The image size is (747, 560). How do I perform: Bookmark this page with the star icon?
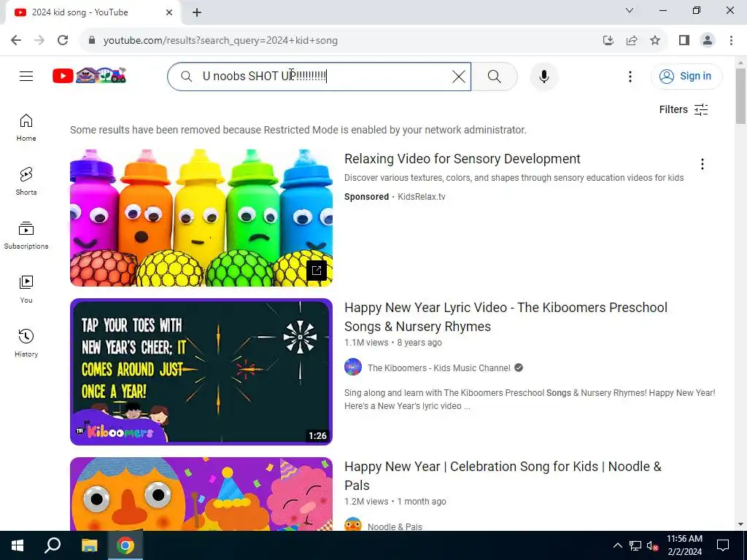[x=655, y=41]
